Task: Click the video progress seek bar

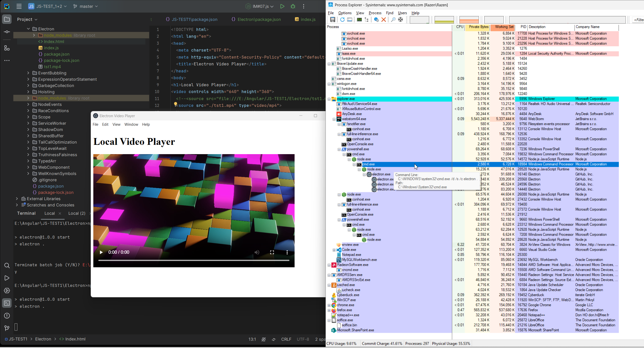Action: 194,260
